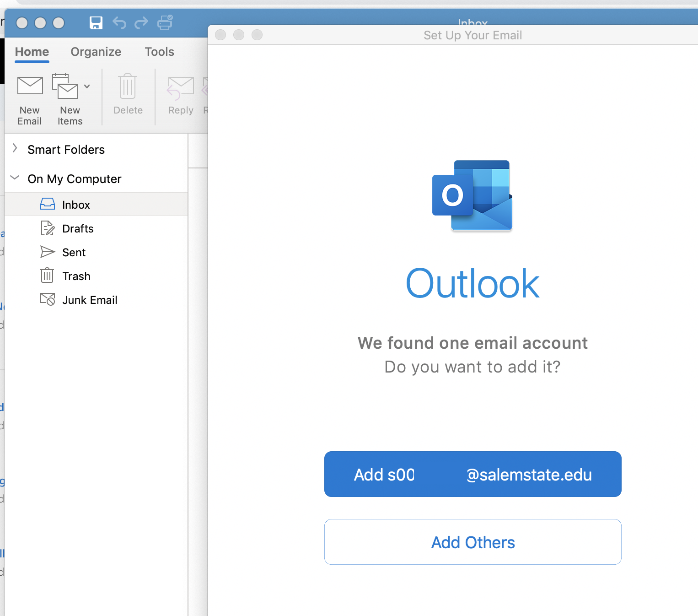Click the Undo arrow icon

[119, 22]
